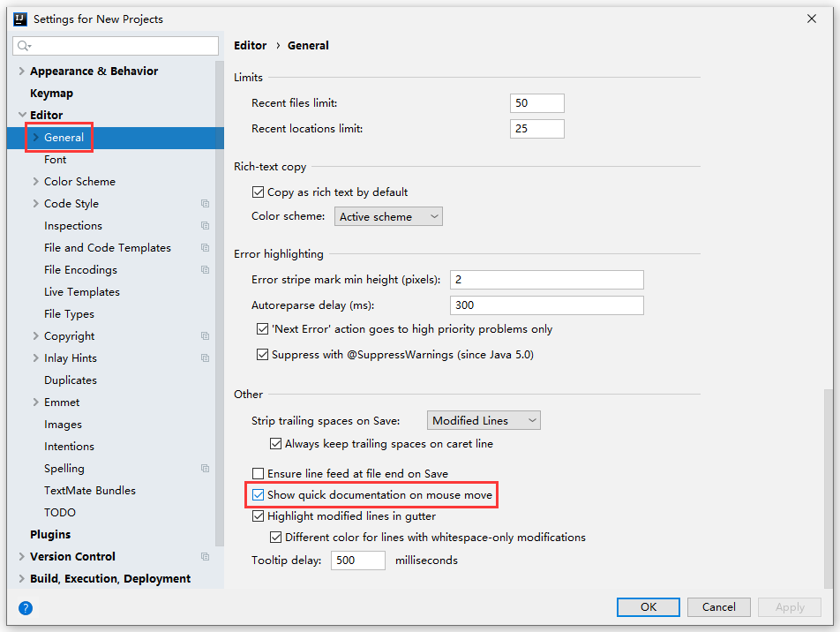Click the Recent files limit field

tap(536, 103)
